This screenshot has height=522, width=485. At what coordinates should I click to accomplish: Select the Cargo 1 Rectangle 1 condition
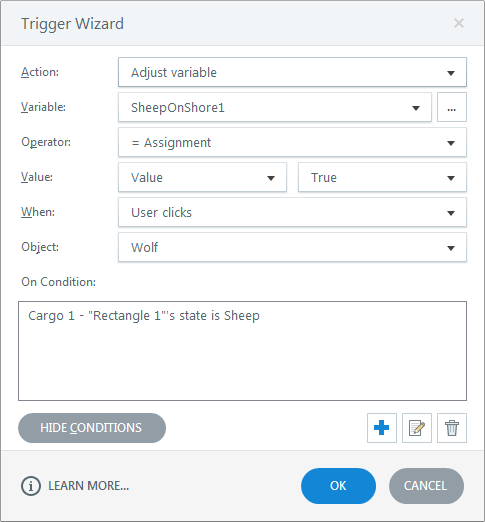[144, 316]
